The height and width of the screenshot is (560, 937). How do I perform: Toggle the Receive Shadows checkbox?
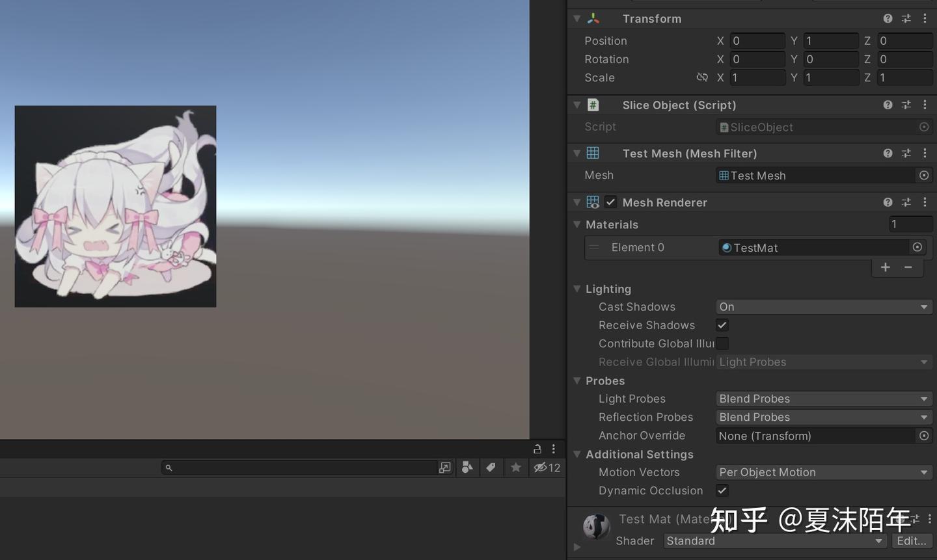point(722,325)
